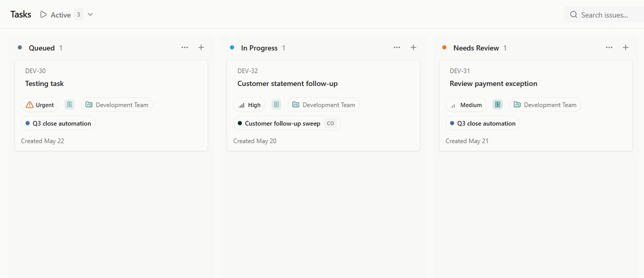Click the signal bars icon beside Medium
644x278 pixels.
tap(453, 105)
